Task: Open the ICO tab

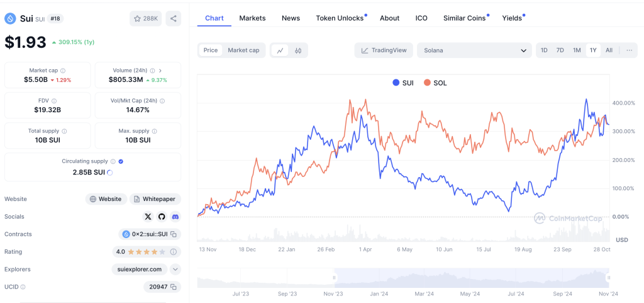Action: tap(421, 18)
